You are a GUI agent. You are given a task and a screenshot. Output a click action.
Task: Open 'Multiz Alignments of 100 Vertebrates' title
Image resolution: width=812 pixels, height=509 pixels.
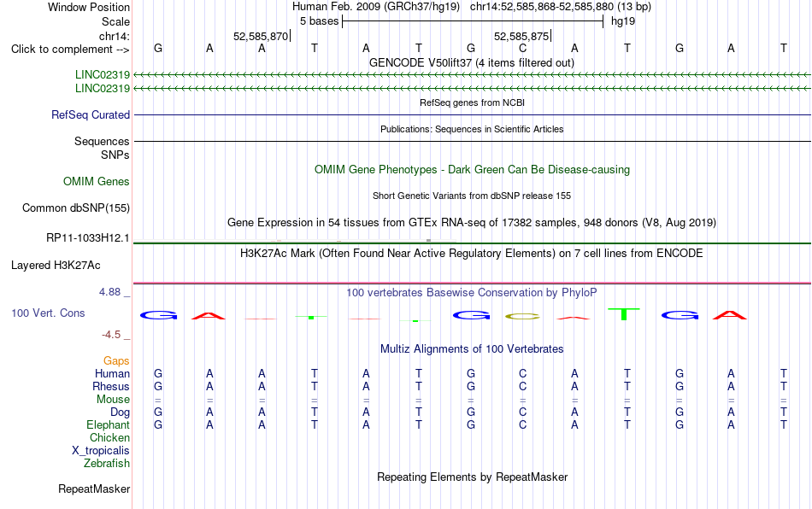click(472, 349)
